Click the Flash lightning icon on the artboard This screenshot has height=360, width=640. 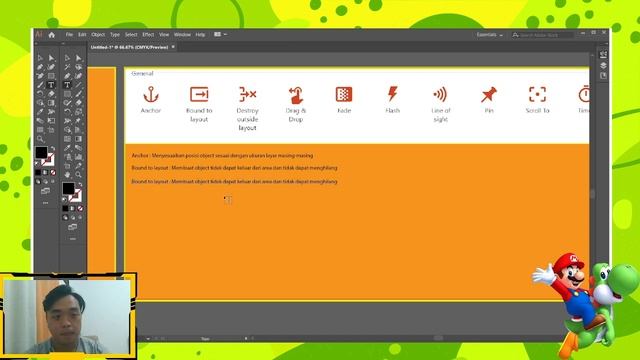pos(392,94)
